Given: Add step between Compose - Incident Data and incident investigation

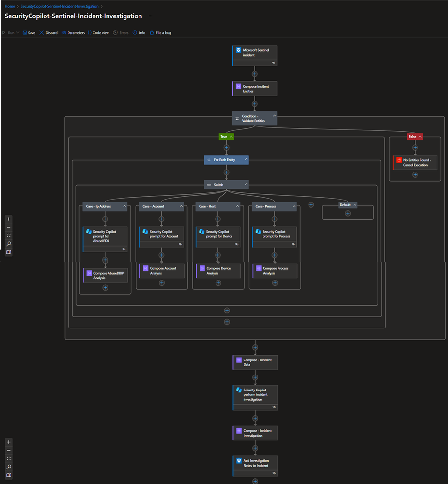Looking at the screenshot, I should (x=255, y=377).
